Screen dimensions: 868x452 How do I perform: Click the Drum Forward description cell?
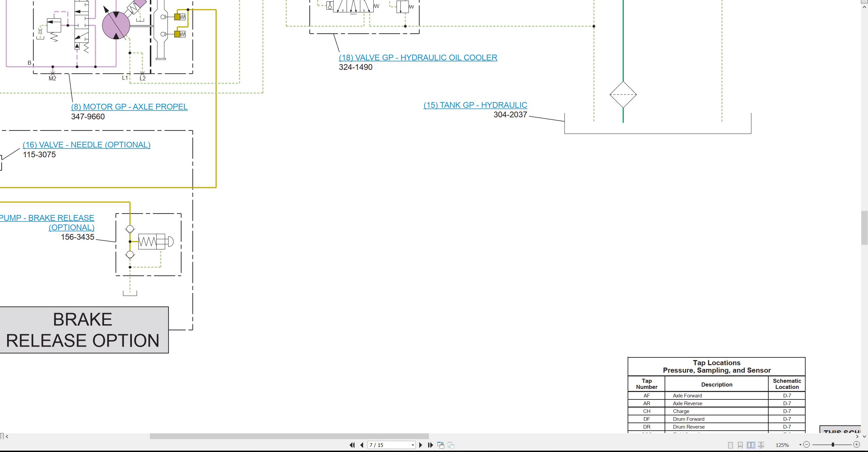coord(716,419)
